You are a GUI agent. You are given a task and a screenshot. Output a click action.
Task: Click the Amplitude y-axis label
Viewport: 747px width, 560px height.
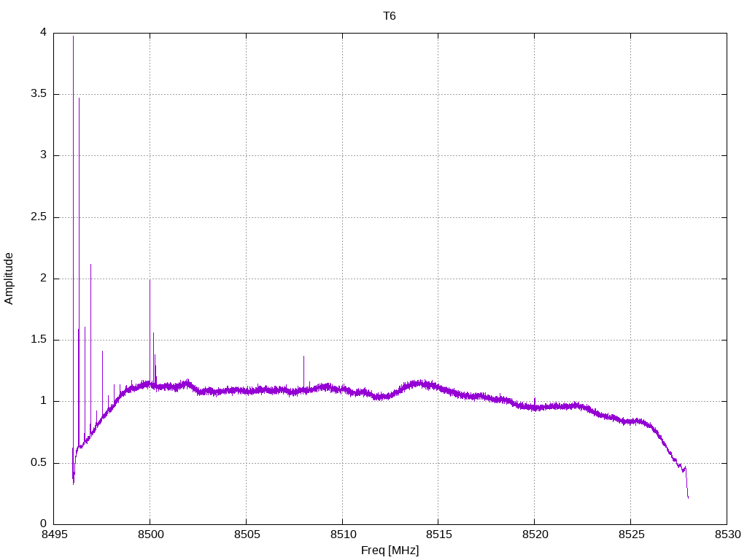pyautogui.click(x=9, y=279)
